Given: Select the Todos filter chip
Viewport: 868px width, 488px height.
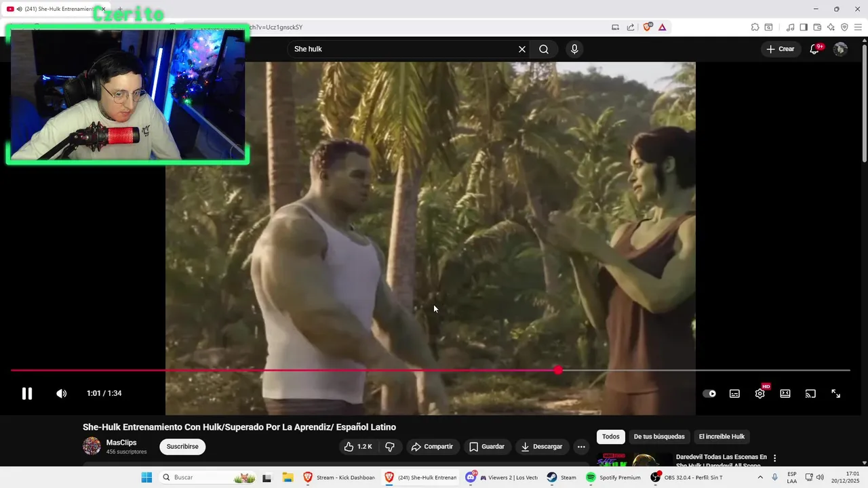Looking at the screenshot, I should (x=611, y=436).
